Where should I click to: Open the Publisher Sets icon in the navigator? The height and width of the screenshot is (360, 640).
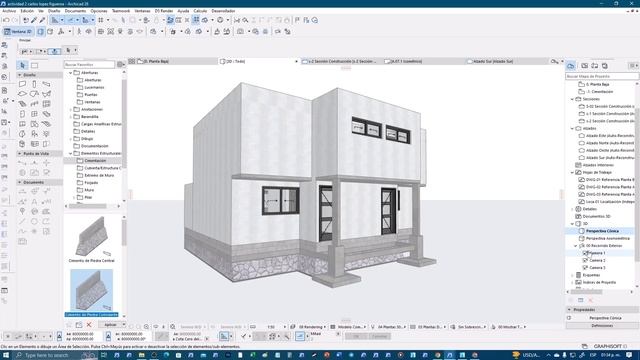[605, 66]
